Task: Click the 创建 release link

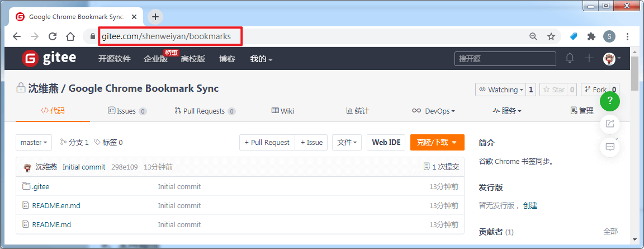Action: click(x=530, y=205)
